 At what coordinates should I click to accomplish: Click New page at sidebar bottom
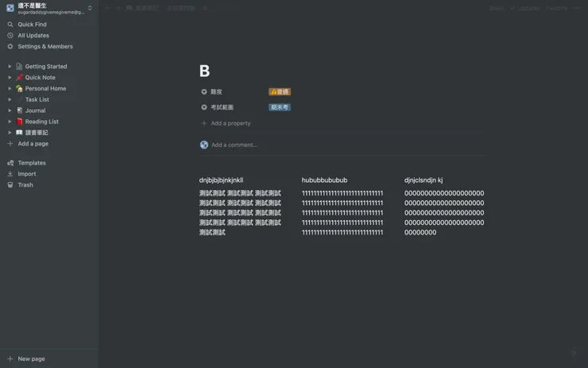pos(31,359)
